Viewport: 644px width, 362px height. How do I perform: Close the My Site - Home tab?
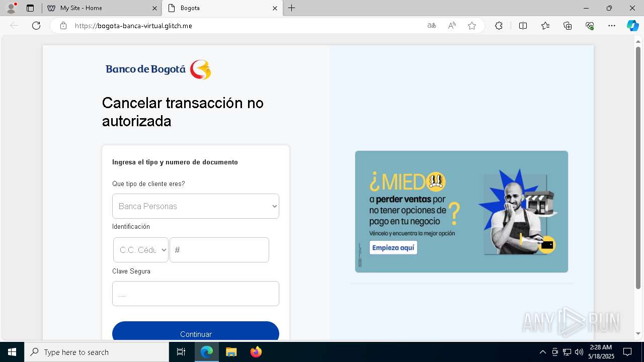coord(154,8)
